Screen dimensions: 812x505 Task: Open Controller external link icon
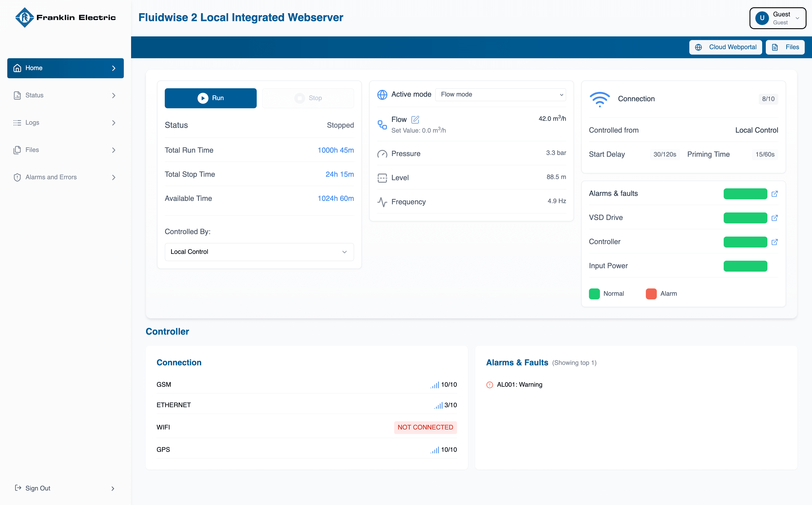[x=775, y=242]
